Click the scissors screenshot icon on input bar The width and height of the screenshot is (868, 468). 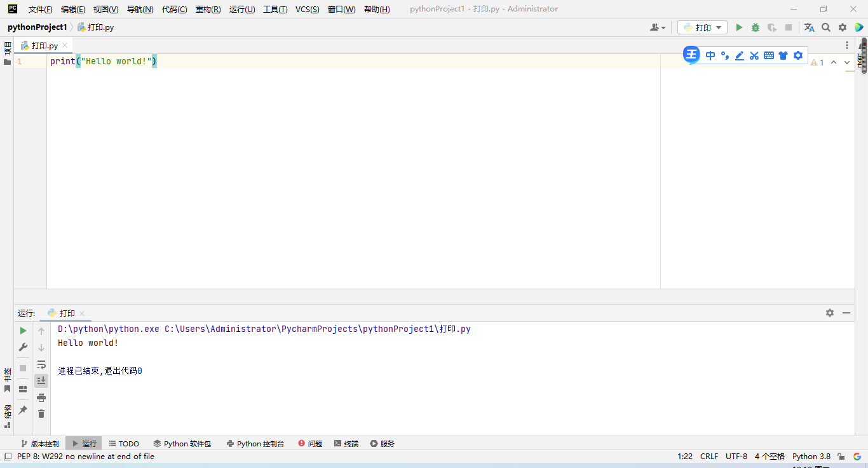pyautogui.click(x=754, y=55)
